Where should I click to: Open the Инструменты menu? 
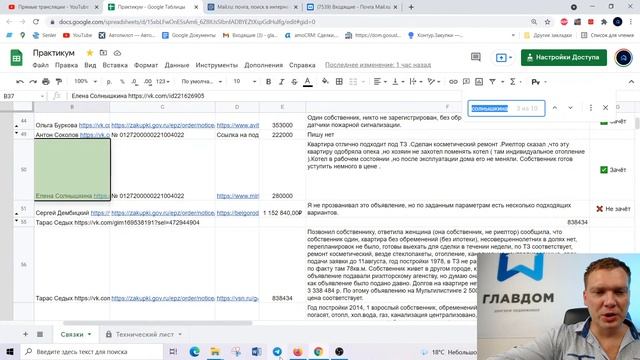(216, 65)
